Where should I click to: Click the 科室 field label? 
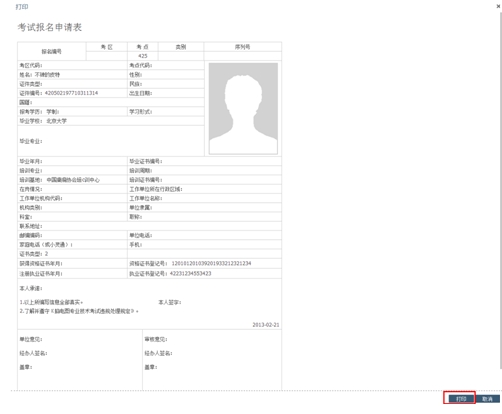pos(26,217)
